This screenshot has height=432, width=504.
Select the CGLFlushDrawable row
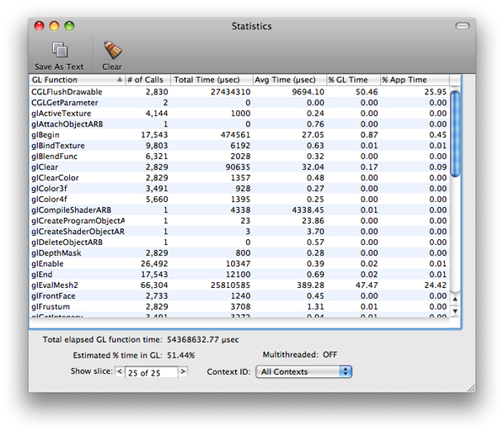coord(239,92)
